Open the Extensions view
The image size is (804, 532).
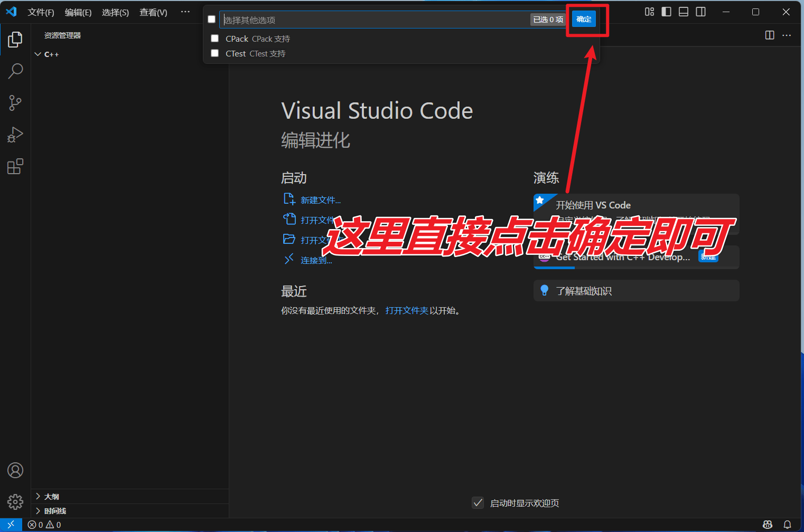coord(15,167)
